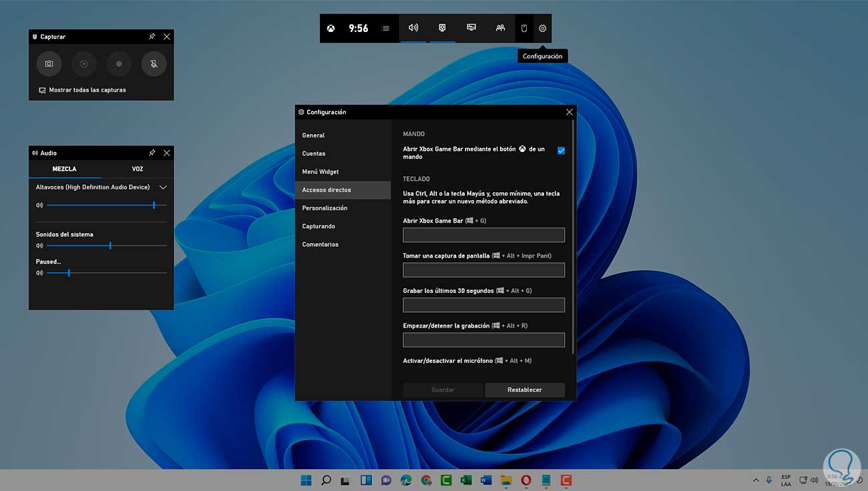Switch to the VOZ tab

tap(138, 169)
